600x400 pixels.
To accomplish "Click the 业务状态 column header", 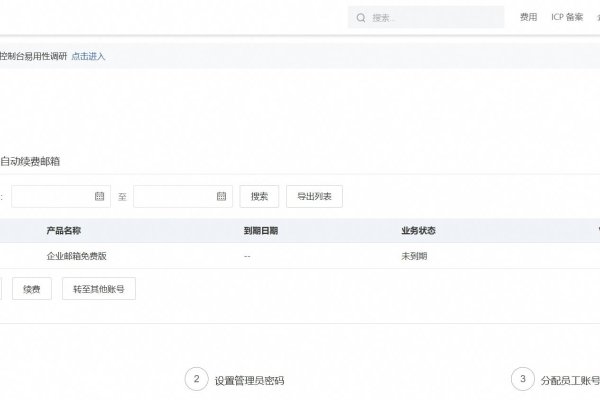I will pyautogui.click(x=418, y=230).
